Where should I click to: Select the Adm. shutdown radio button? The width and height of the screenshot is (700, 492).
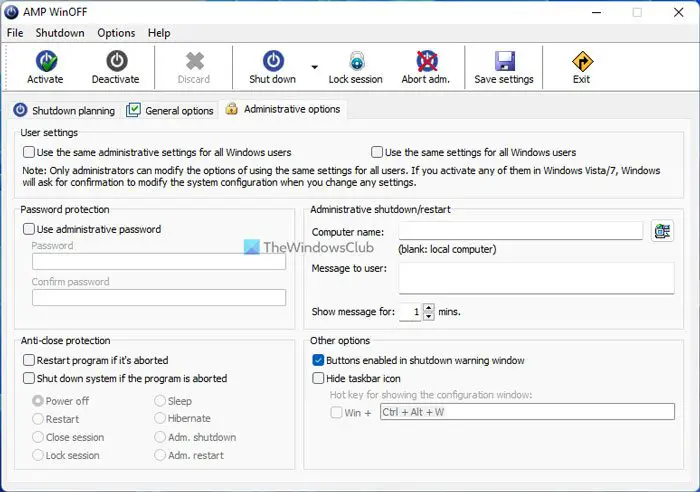pyautogui.click(x=160, y=437)
